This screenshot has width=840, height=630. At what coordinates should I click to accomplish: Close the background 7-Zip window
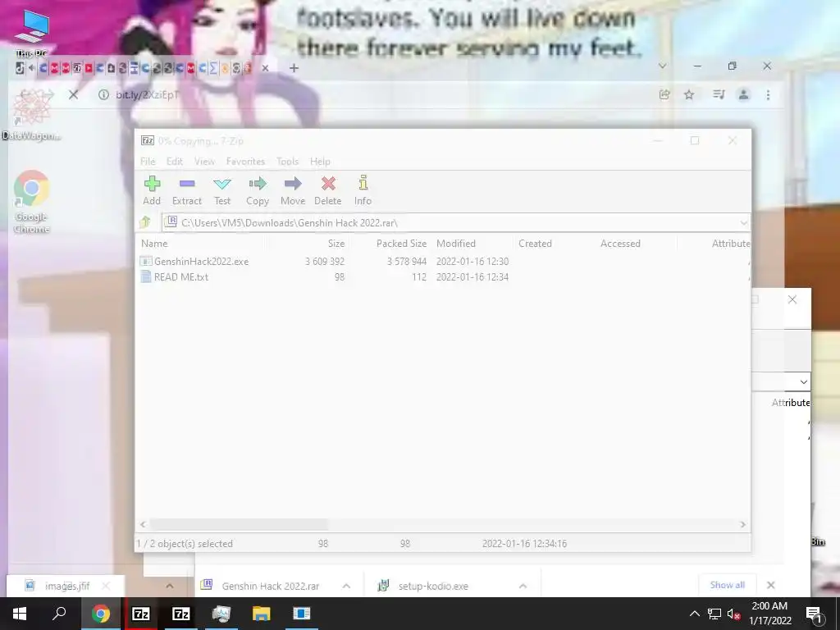792,299
